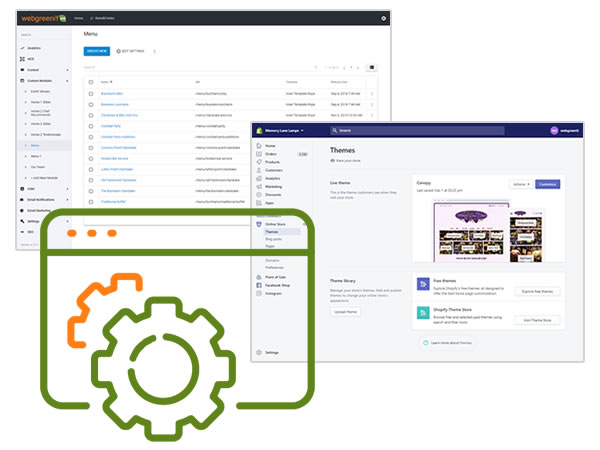Tick checkbox for Burnham BBQ row
600x450 pixels.
pyautogui.click(x=91, y=94)
